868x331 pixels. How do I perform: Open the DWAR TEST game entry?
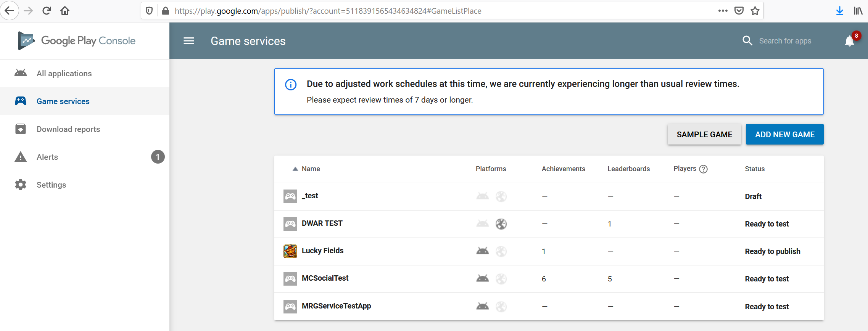[322, 223]
